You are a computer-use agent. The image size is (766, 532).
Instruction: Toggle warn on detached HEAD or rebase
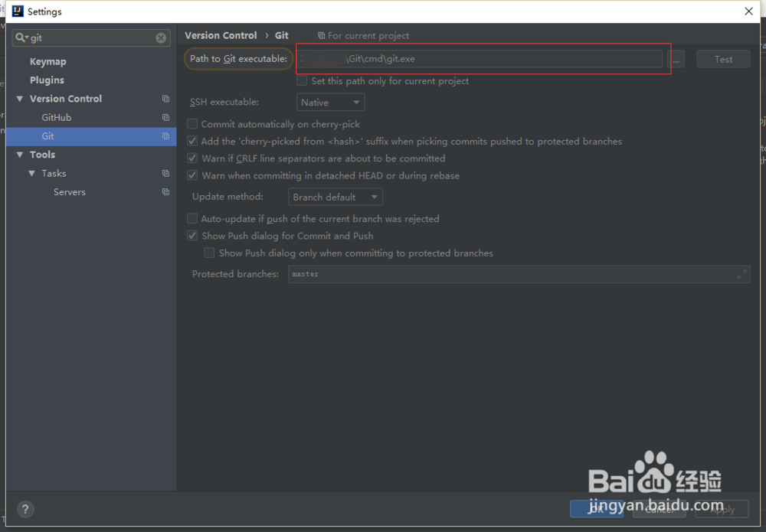tap(192, 175)
